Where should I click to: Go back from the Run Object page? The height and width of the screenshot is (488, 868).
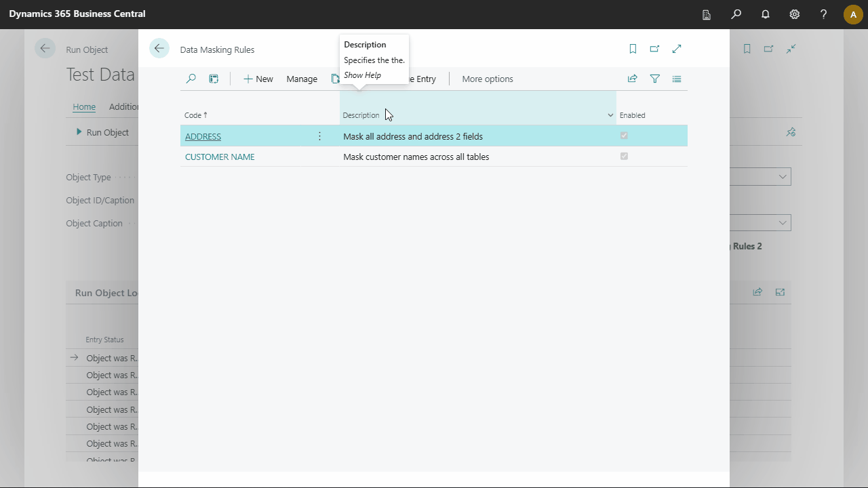pyautogui.click(x=45, y=48)
